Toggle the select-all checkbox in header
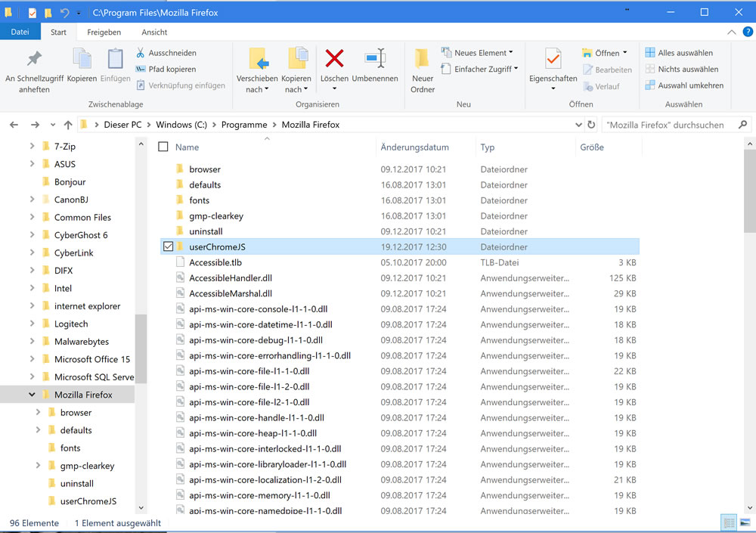The image size is (756, 533). click(163, 147)
